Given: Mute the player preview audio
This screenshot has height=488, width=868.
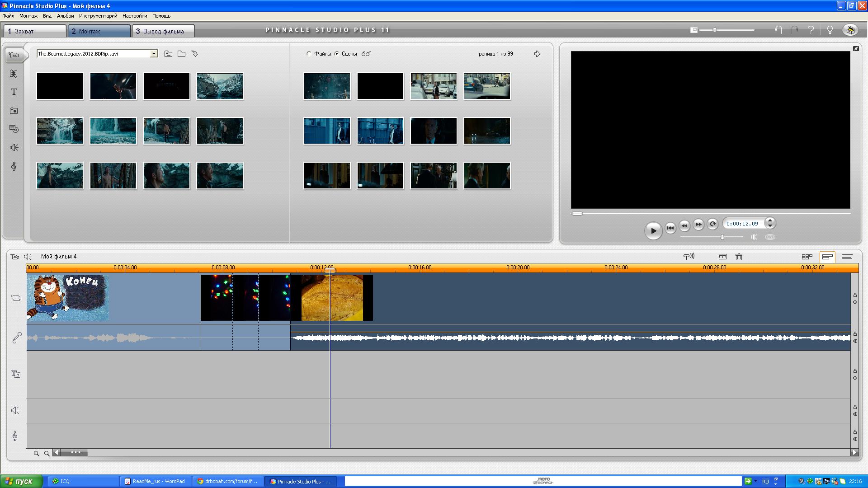Looking at the screenshot, I should pos(754,237).
